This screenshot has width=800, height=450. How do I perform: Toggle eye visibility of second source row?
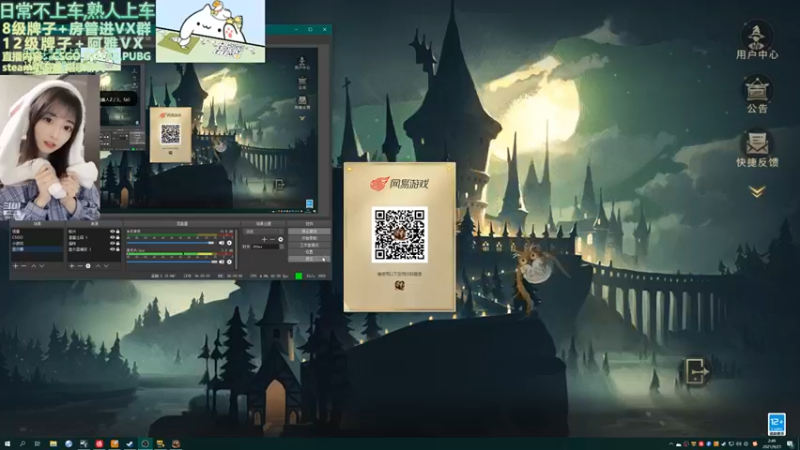(x=112, y=238)
